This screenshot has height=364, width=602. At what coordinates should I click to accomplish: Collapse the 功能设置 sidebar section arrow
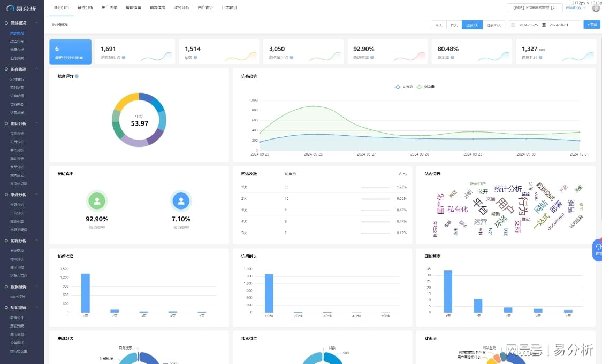pos(36,308)
